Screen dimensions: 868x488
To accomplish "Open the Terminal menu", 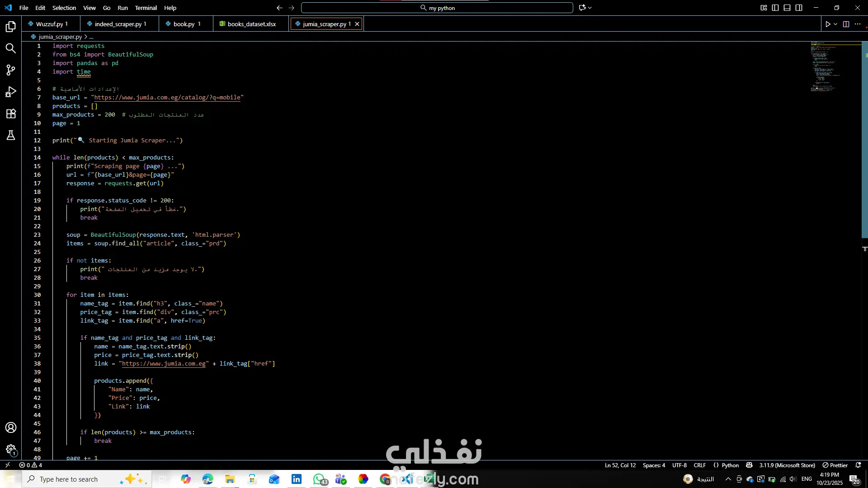I will [x=146, y=8].
